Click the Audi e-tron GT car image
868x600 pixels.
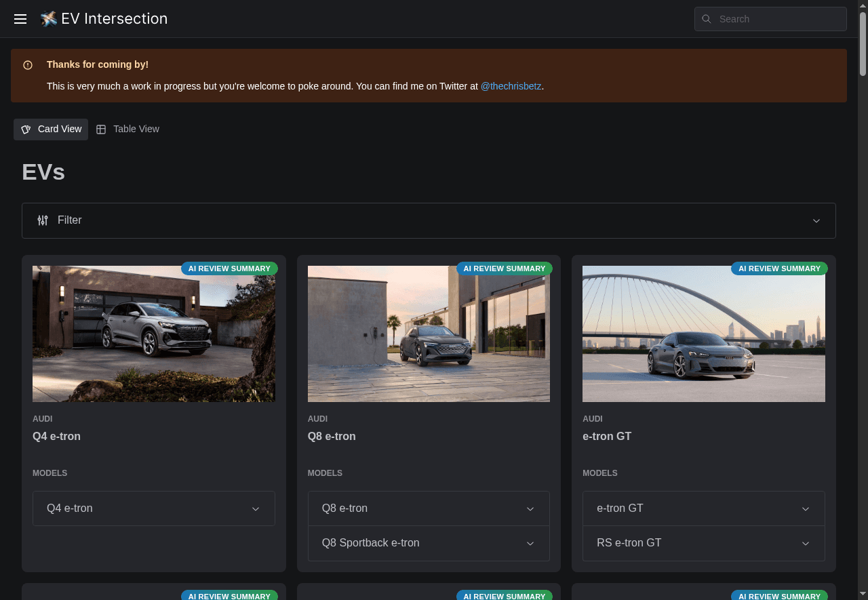pyautogui.click(x=703, y=334)
